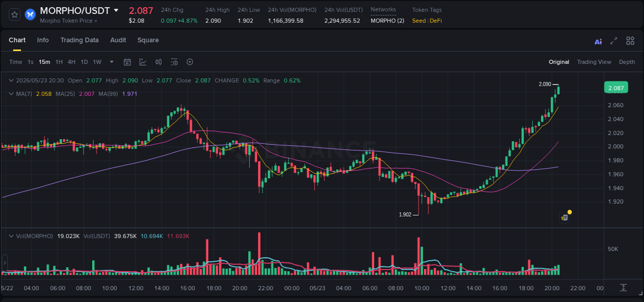644x302 pixels.
Task: Click the 50K volume axis label
Action: tap(613, 249)
